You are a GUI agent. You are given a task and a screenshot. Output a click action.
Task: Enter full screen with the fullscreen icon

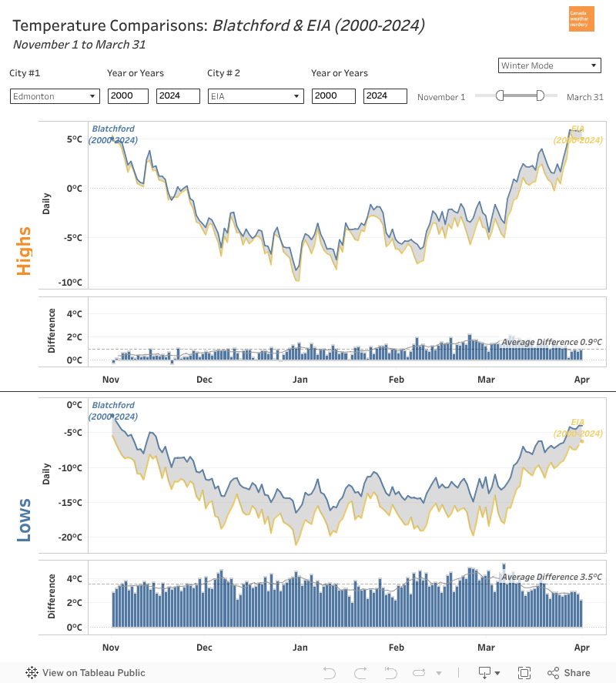point(524,672)
